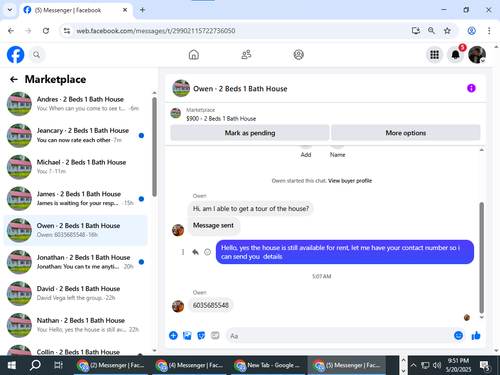The image size is (500, 375).
Task: Switch to New Tab - Google taskbar window
Action: click(268, 365)
